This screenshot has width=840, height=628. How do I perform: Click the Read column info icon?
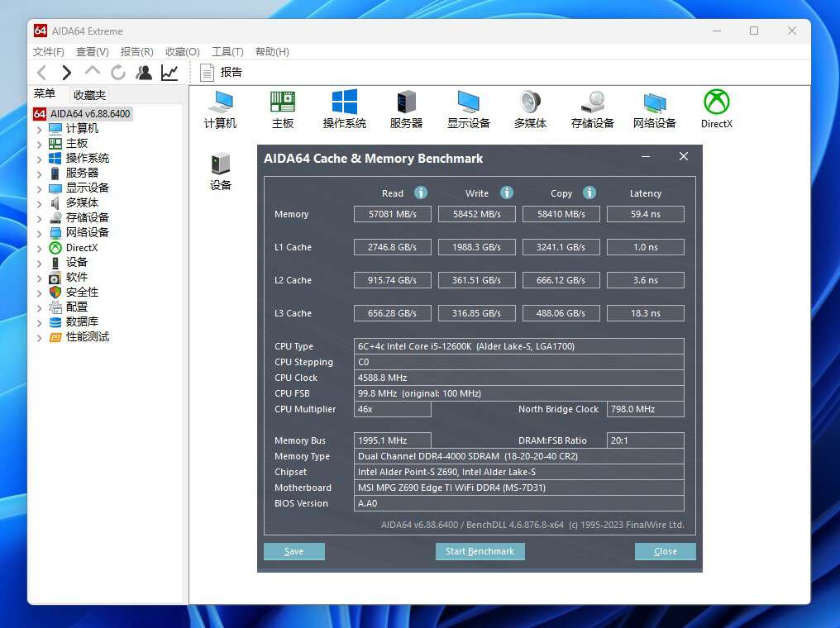(420, 193)
